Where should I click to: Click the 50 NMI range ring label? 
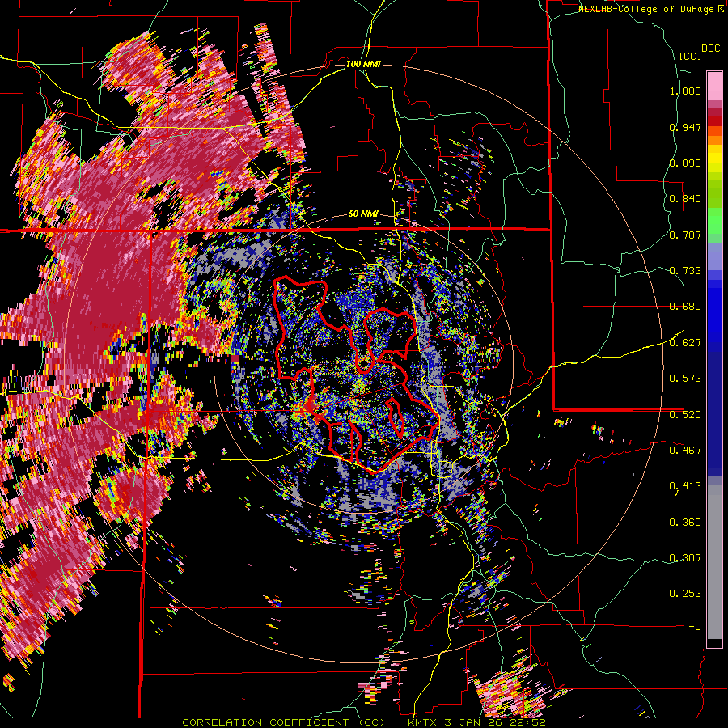[363, 214]
